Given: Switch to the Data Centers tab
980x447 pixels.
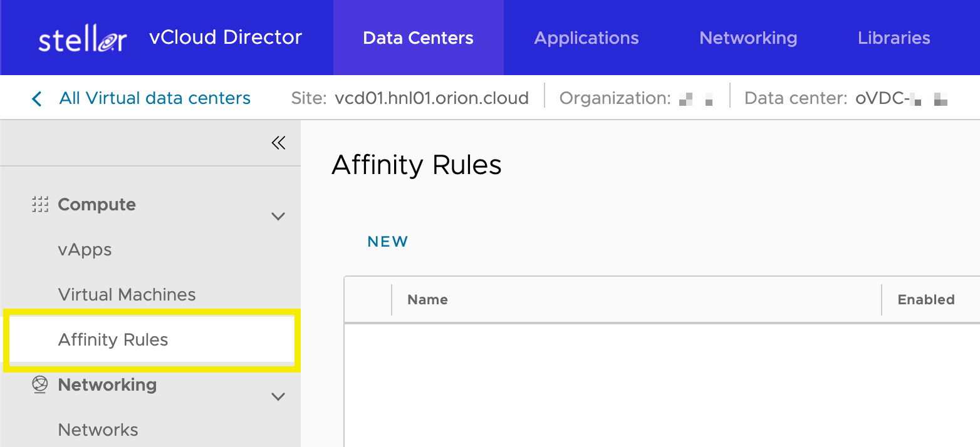Looking at the screenshot, I should coord(418,38).
